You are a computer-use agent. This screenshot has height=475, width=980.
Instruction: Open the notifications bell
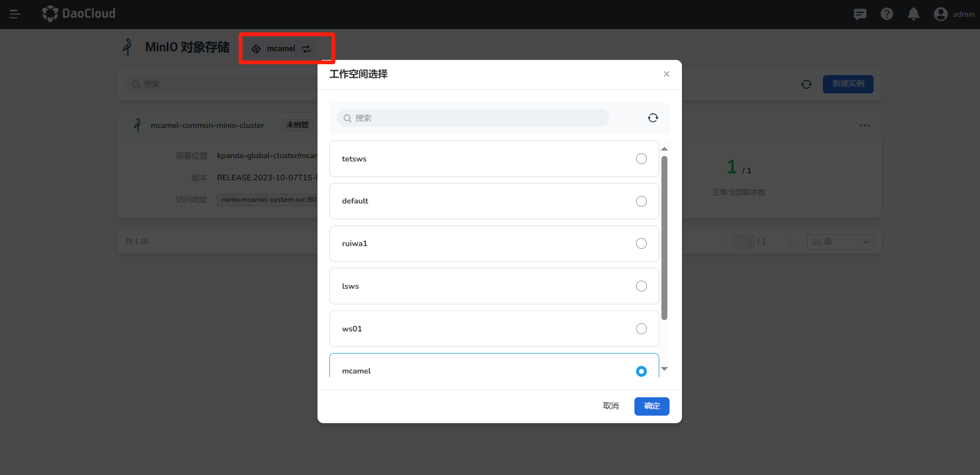(913, 14)
